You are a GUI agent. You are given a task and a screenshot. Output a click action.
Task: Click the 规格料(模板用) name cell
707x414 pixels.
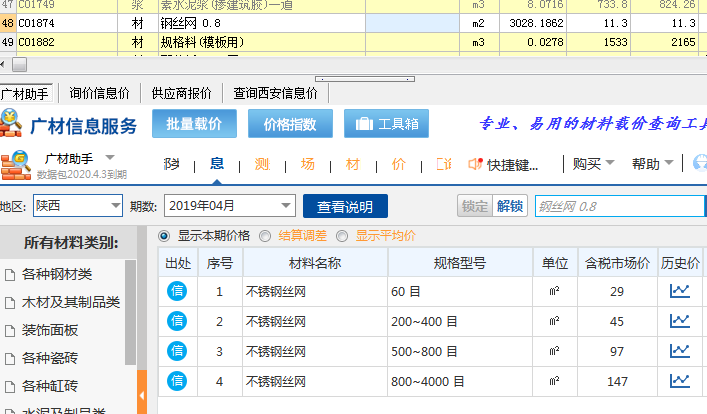[262, 42]
